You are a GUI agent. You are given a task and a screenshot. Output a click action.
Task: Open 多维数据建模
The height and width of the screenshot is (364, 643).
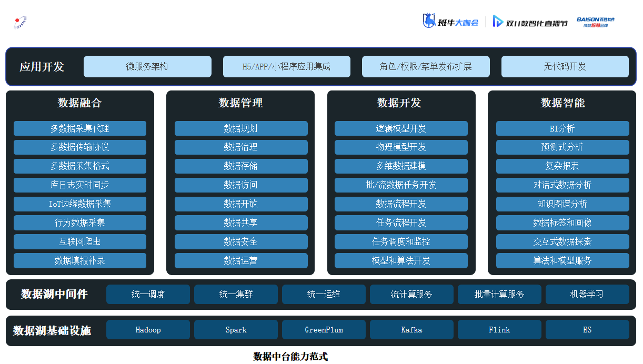(x=401, y=166)
